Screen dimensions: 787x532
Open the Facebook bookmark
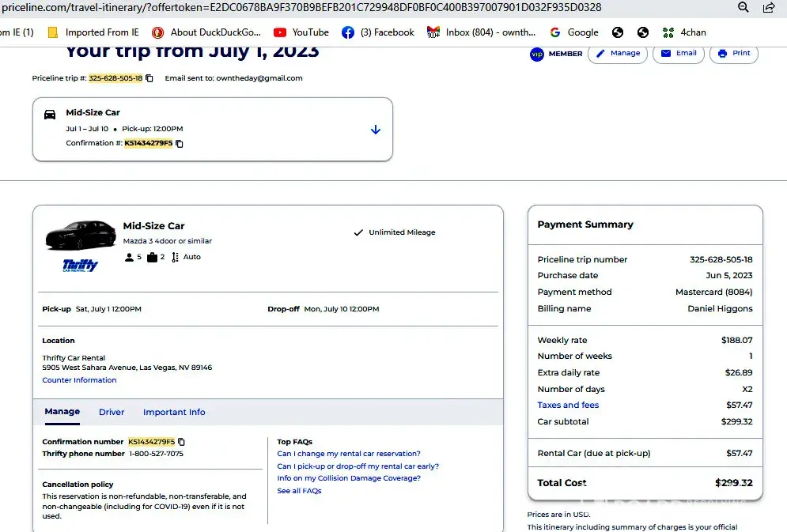pos(378,32)
